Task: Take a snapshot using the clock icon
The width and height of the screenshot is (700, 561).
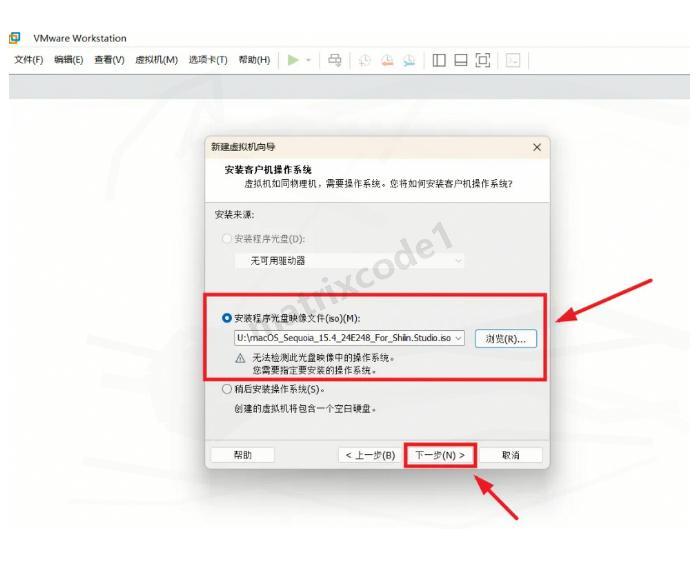Action: click(x=365, y=60)
